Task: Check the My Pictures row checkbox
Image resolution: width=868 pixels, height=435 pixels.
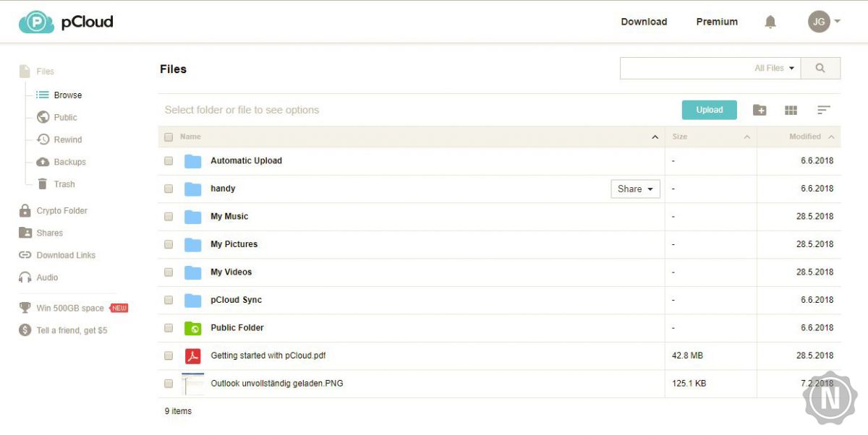Action: (169, 244)
